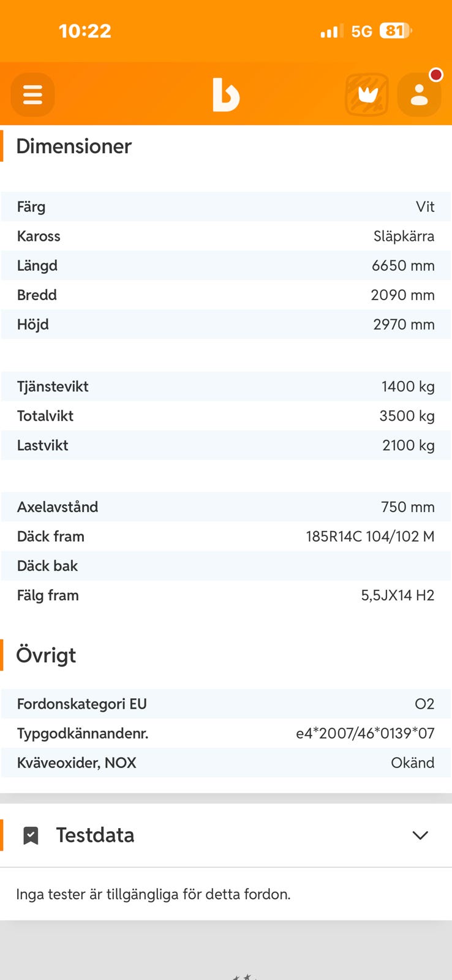This screenshot has width=452, height=980.
Task: Tap the tyre dimension 185R14C 104/102 M
Action: (370, 537)
